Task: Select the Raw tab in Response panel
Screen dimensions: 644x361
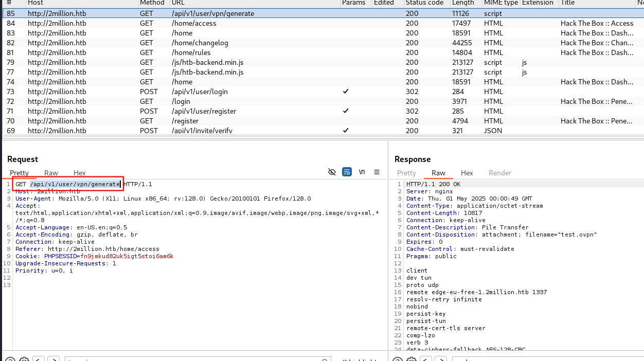Action: (439, 173)
